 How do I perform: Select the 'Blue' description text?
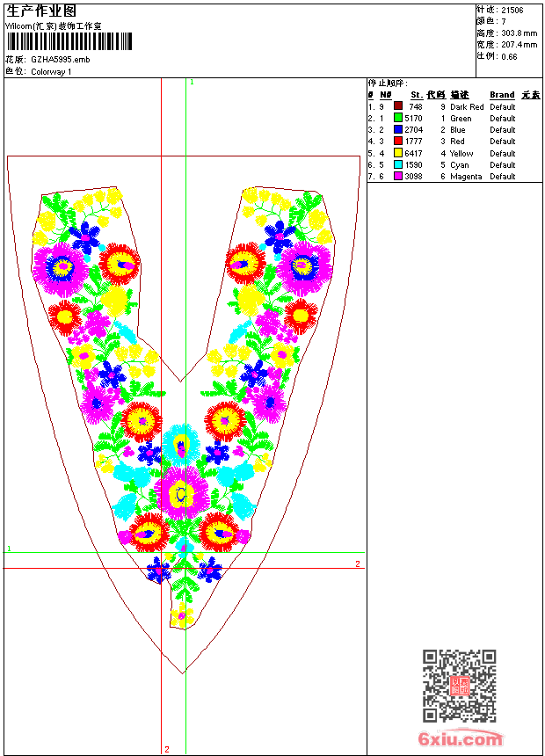458,130
